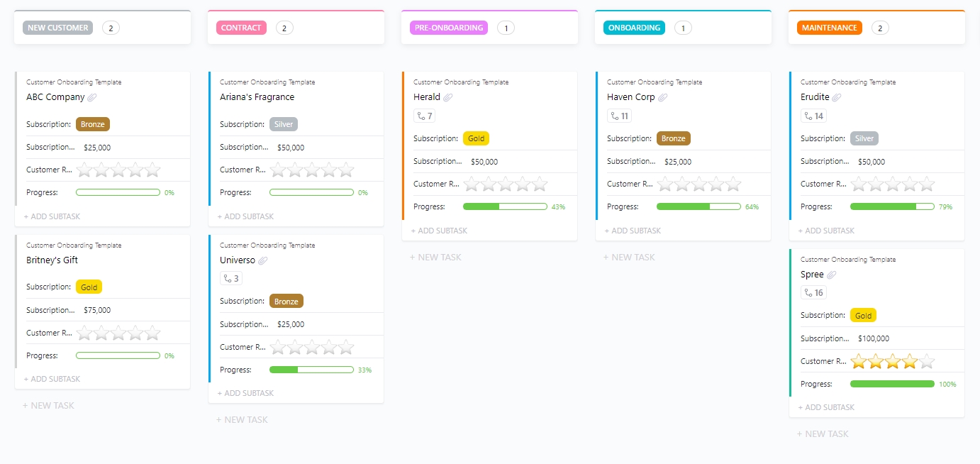This screenshot has width=980, height=464.
Task: Rate Britney's Gift five stars
Action: click(152, 332)
